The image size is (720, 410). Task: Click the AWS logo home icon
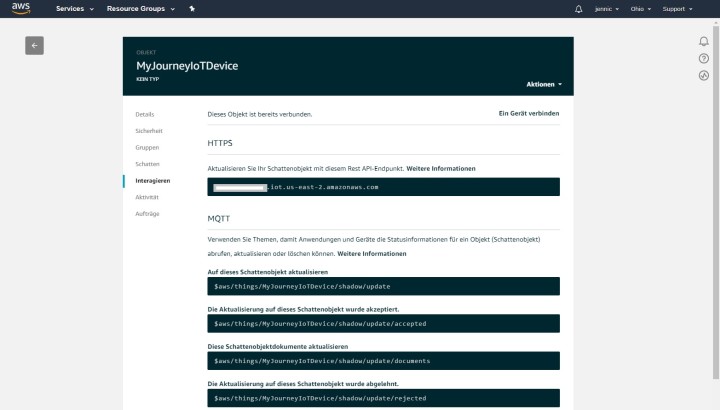21,8
